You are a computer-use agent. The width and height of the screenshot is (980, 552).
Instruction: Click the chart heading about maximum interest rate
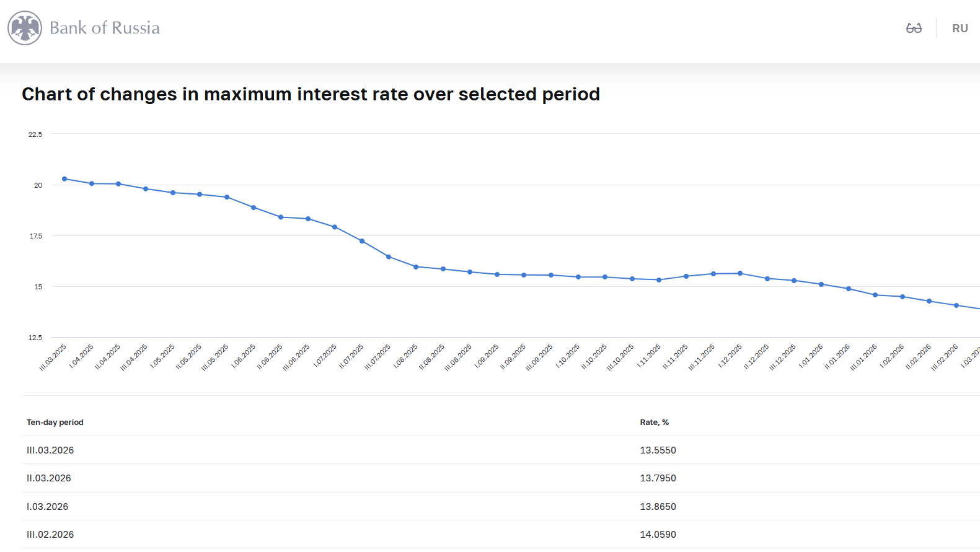[x=311, y=94]
